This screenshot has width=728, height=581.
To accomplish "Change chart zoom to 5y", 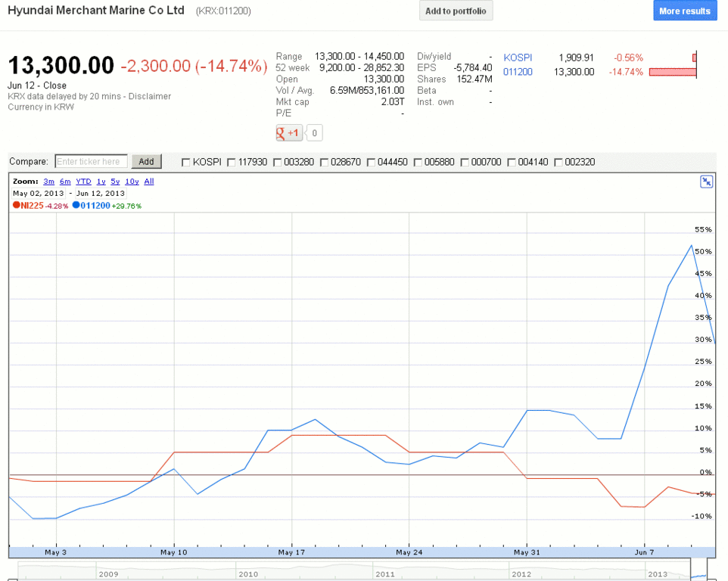I will pyautogui.click(x=115, y=182).
